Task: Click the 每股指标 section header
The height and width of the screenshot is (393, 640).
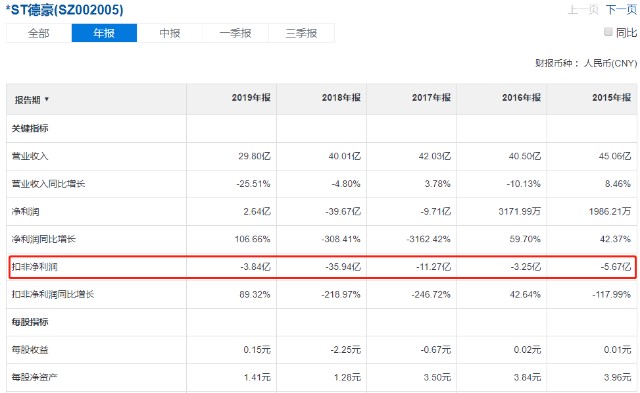Action: 30,322
